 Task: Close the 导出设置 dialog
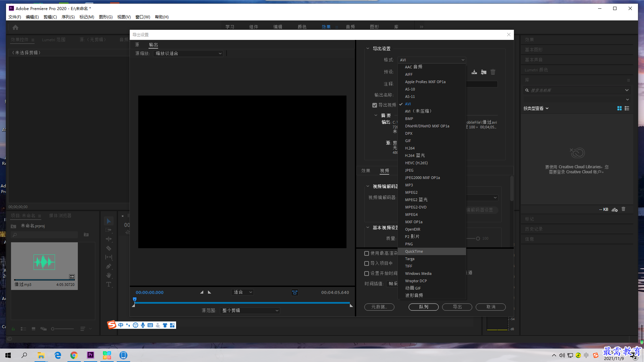pyautogui.click(x=509, y=35)
